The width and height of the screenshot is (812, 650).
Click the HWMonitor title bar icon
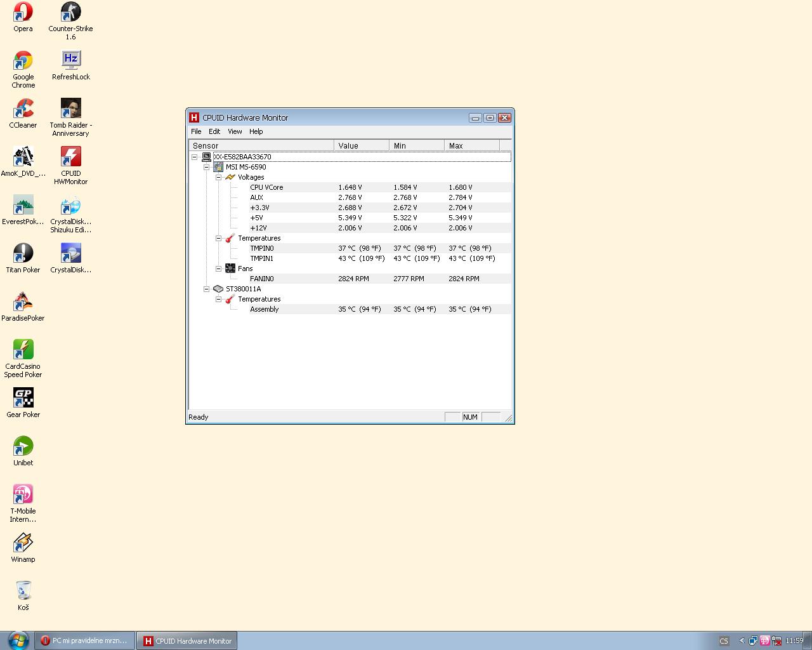pos(194,117)
